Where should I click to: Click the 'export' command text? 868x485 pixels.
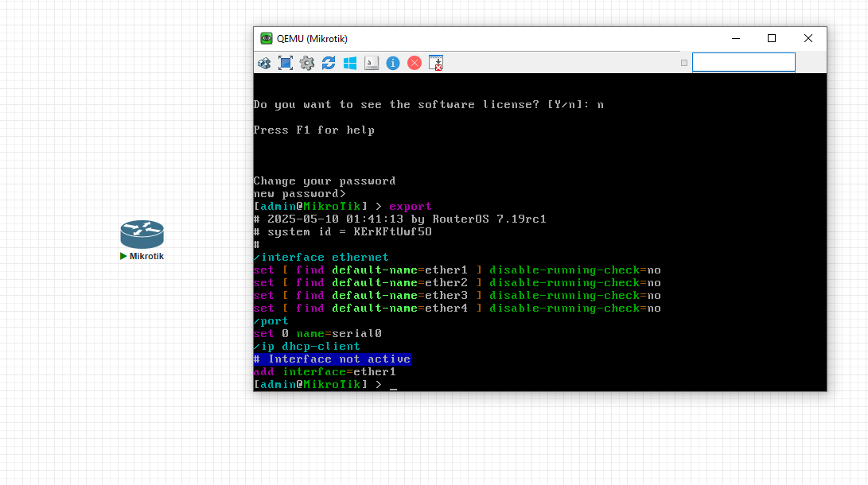[x=411, y=206]
